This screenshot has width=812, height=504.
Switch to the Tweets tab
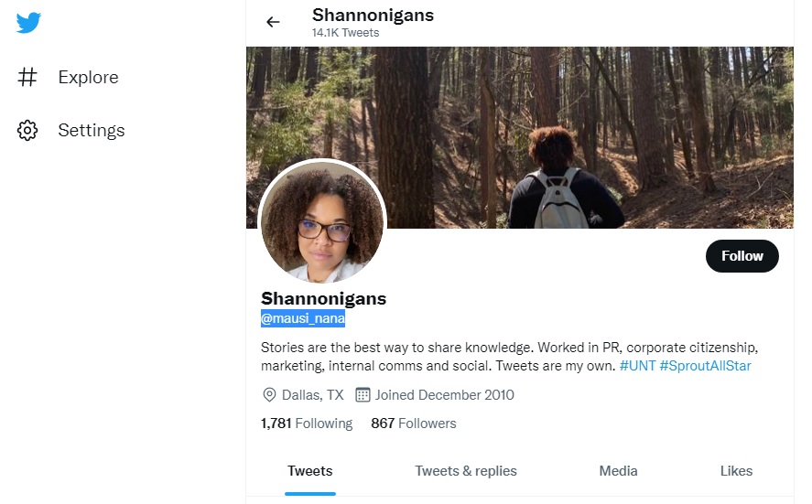309,471
